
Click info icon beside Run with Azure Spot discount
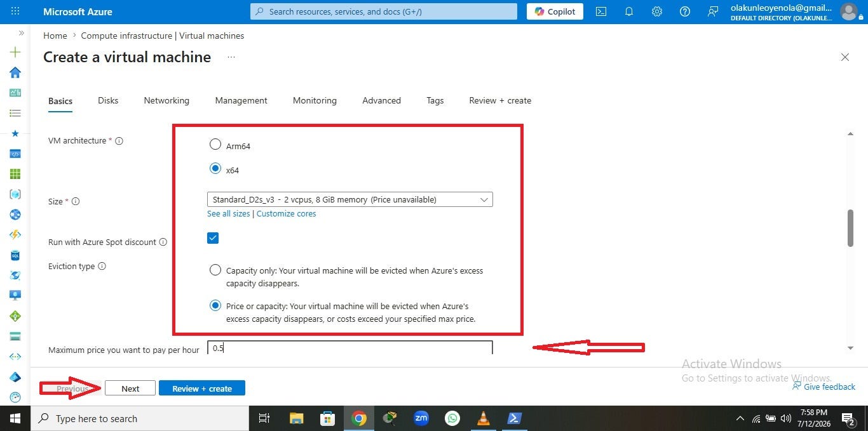163,242
